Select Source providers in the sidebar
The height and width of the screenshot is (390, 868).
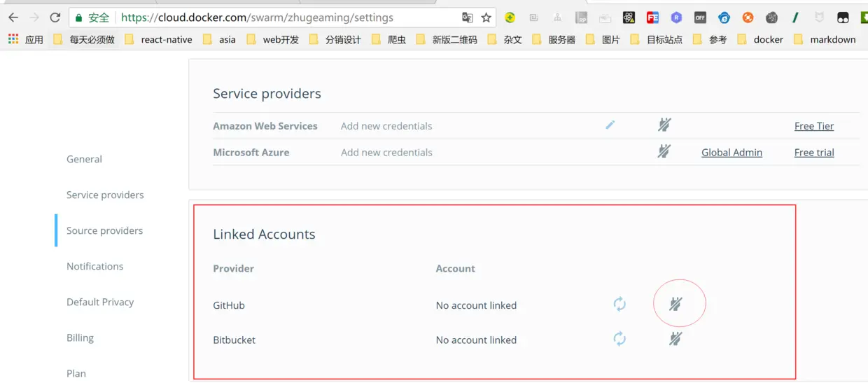[104, 230]
